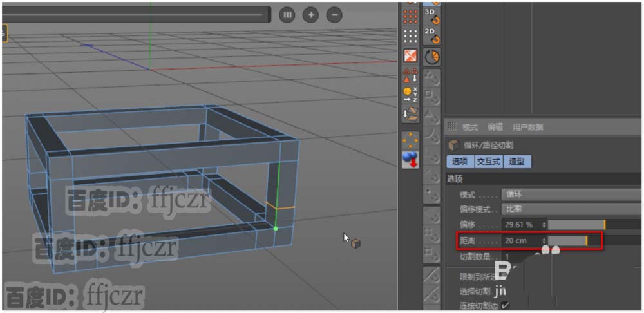Enable 2D snapping magnet
The height and width of the screenshot is (313, 644).
click(432, 36)
